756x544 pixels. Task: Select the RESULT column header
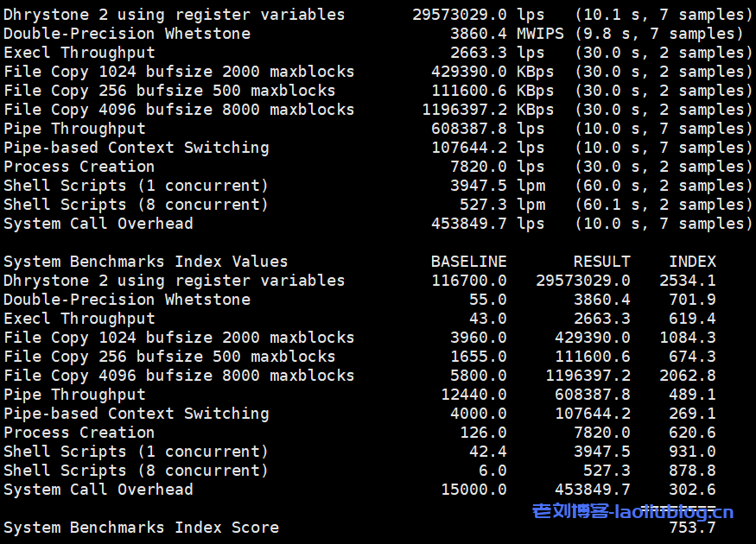click(601, 262)
